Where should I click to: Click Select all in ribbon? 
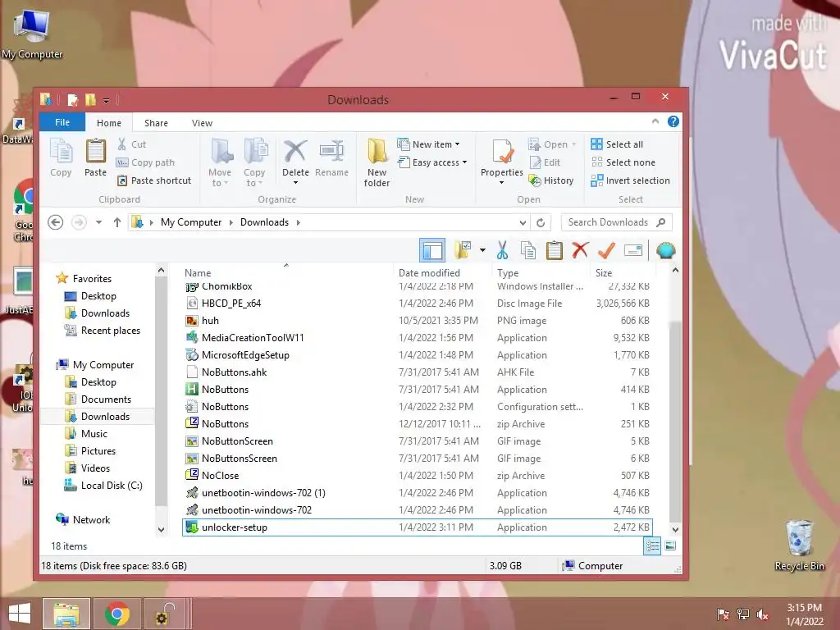617,144
